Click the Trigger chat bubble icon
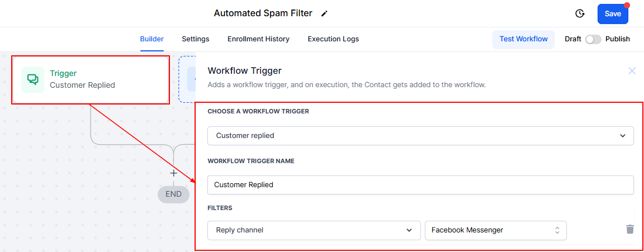This screenshot has height=252, width=644. point(33,79)
